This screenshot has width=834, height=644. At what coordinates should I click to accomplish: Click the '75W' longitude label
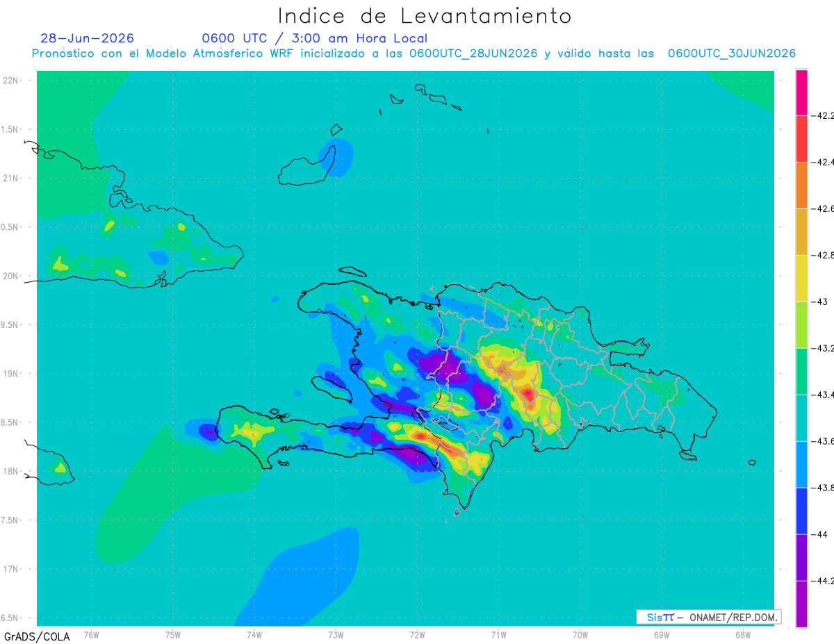(172, 634)
